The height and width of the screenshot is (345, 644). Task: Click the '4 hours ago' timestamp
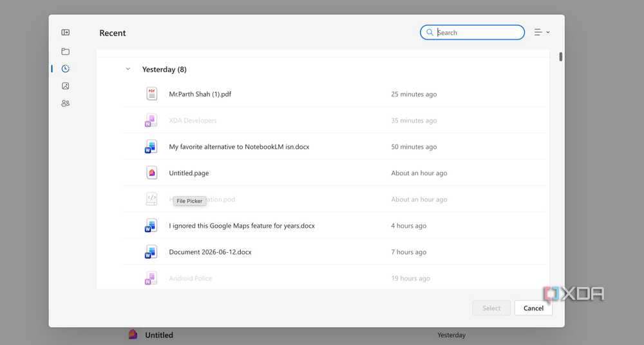click(409, 226)
